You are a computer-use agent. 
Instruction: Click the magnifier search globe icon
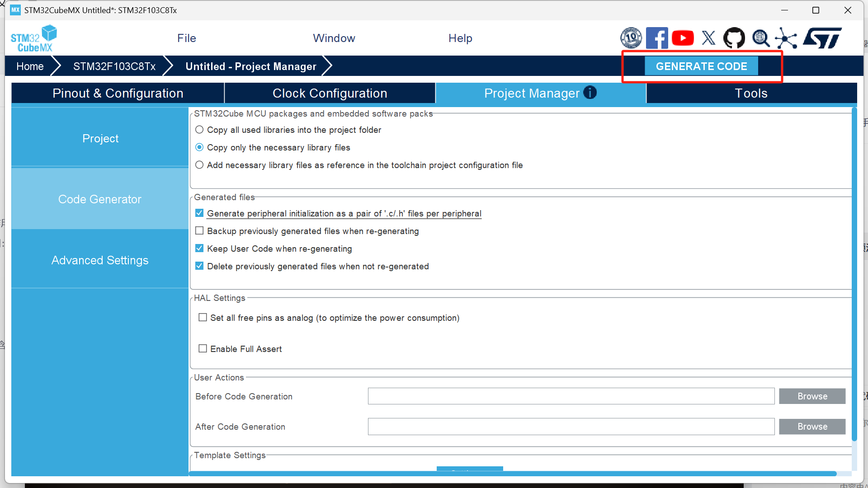(761, 38)
